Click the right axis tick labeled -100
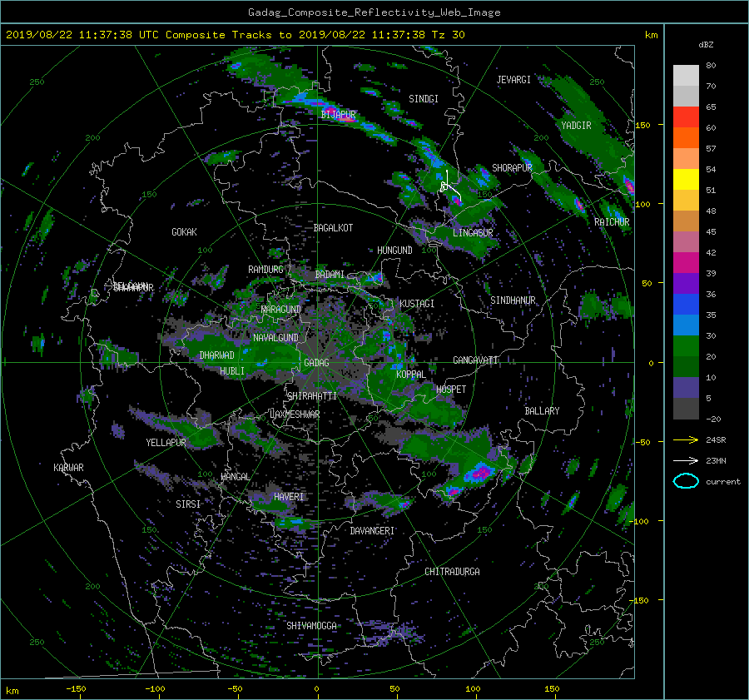Screen dimensions: 749x700 point(640,521)
